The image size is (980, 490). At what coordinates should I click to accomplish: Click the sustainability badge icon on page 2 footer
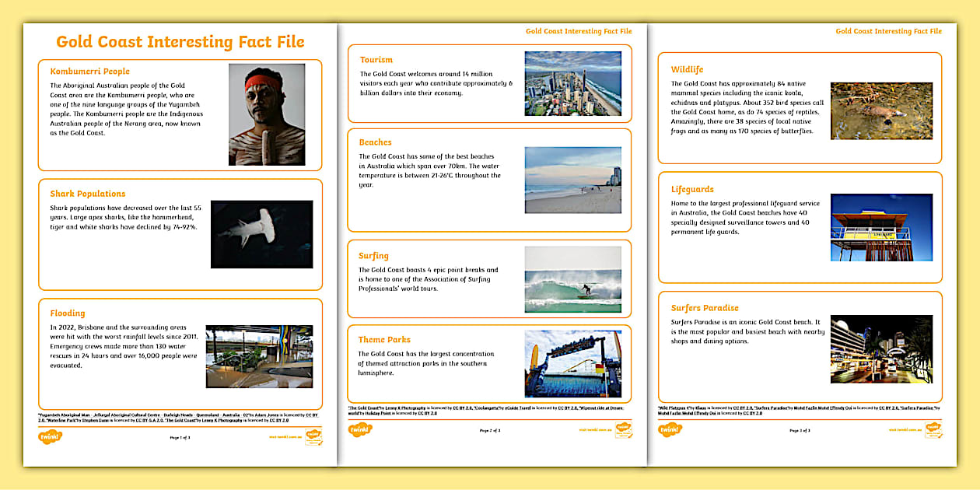(x=624, y=429)
